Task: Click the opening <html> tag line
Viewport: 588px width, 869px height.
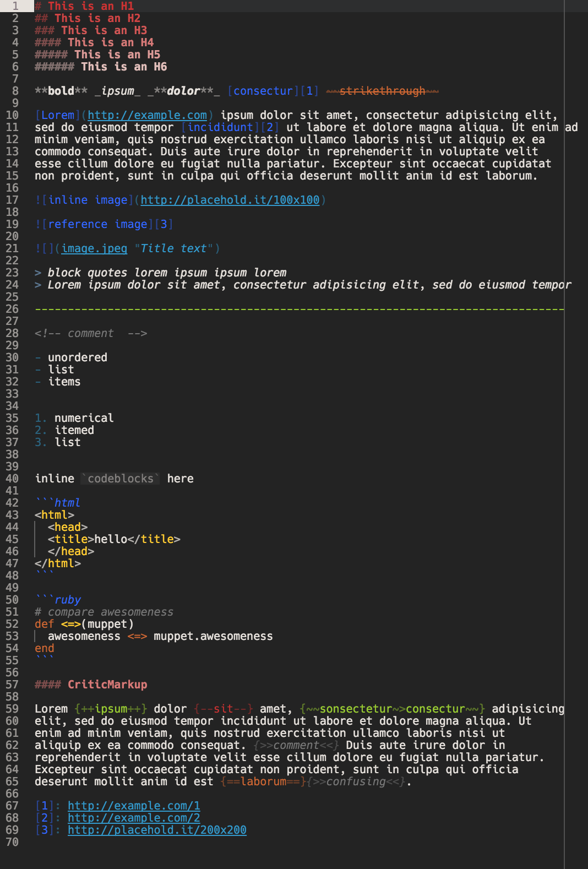Action: point(55,515)
